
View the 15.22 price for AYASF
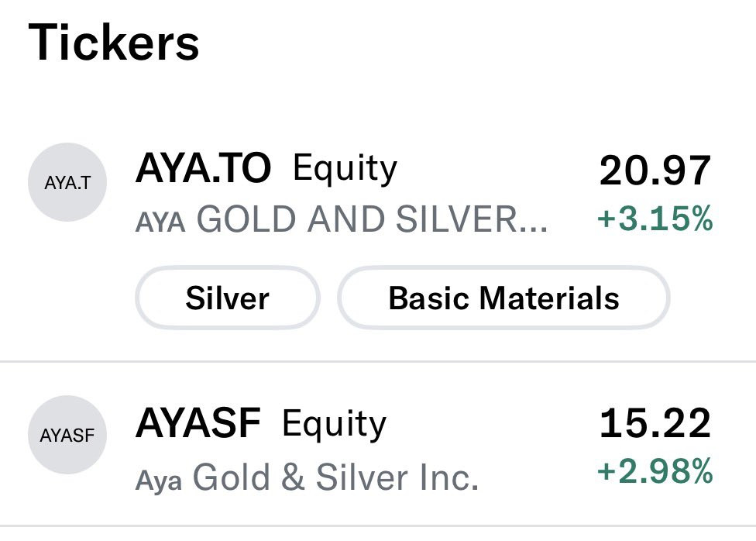655,423
